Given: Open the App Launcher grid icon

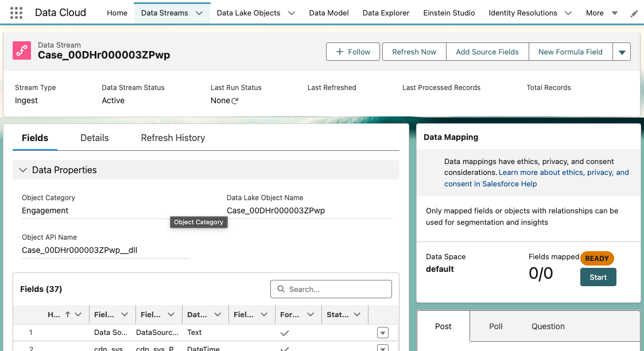Looking at the screenshot, I should [17, 13].
